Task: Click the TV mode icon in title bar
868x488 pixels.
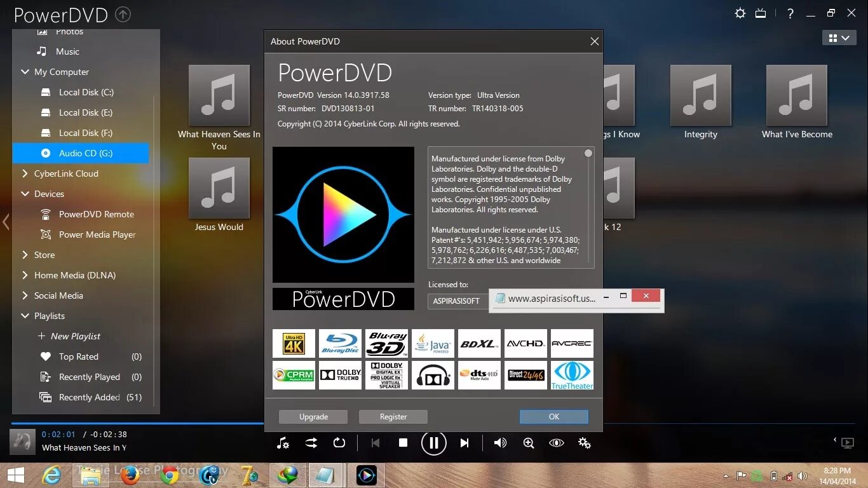Action: point(761,13)
